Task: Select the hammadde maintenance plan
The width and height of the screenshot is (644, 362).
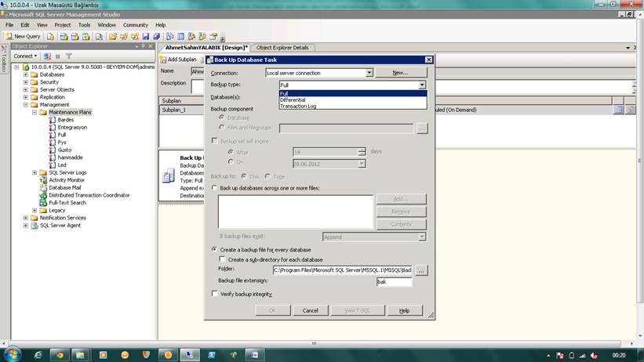Action: click(70, 157)
